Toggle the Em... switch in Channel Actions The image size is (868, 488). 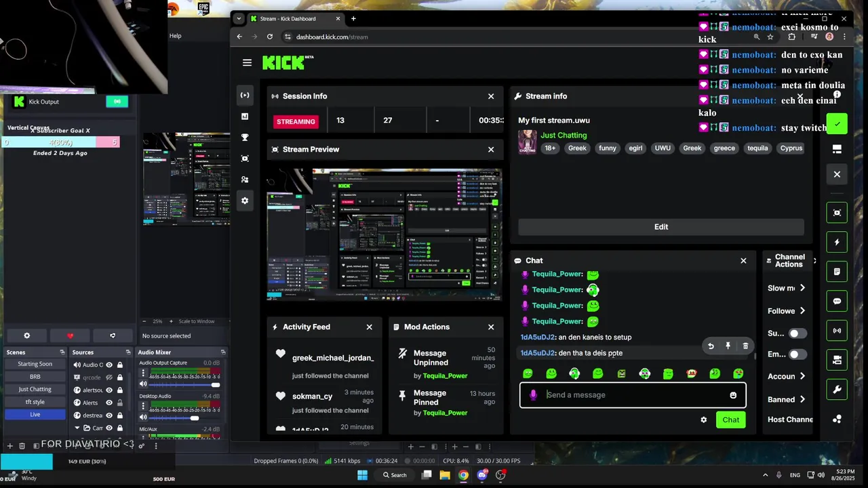[x=797, y=354]
